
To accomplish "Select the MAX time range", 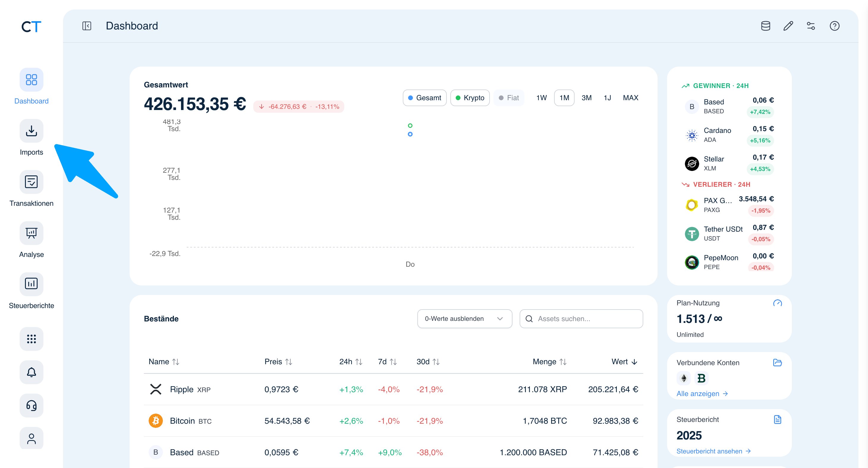I will click(x=630, y=98).
